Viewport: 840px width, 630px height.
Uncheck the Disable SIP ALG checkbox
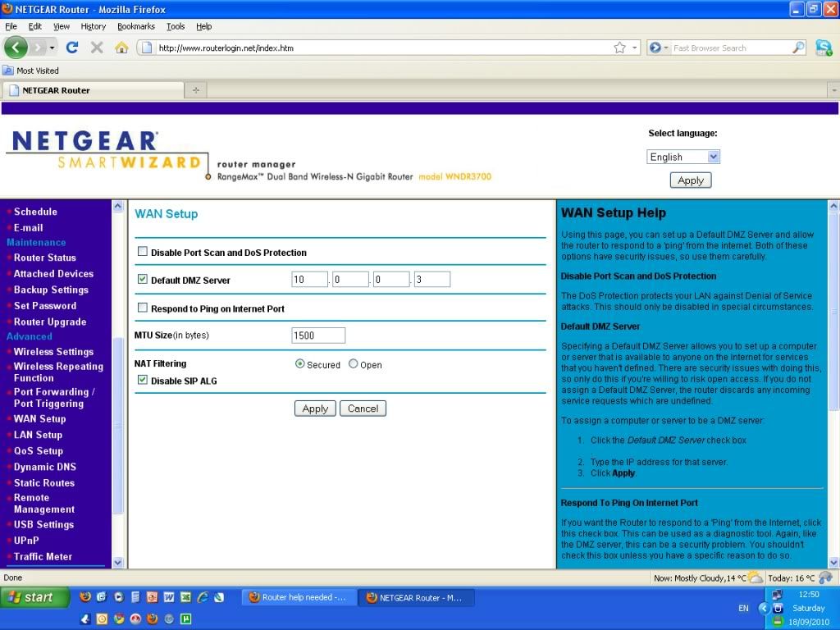(143, 380)
